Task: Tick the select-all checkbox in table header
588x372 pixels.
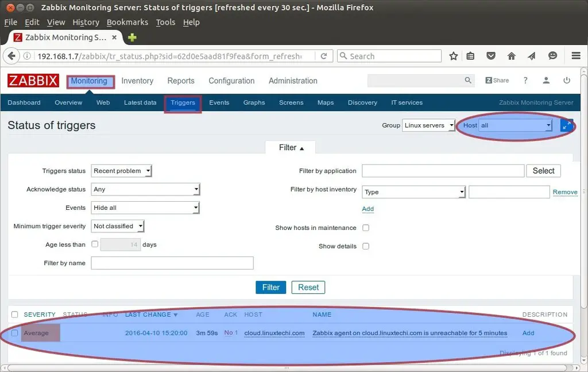Action: coord(14,315)
